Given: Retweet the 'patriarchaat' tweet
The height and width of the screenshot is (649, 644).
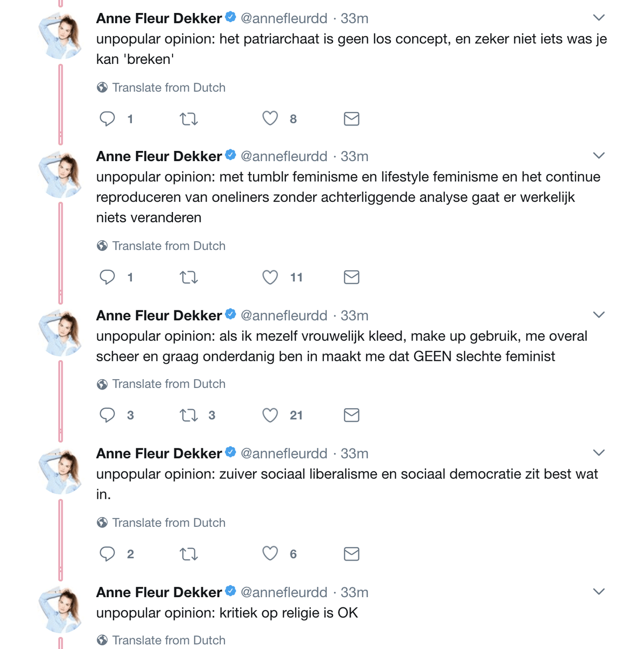Looking at the screenshot, I should pos(189,118).
